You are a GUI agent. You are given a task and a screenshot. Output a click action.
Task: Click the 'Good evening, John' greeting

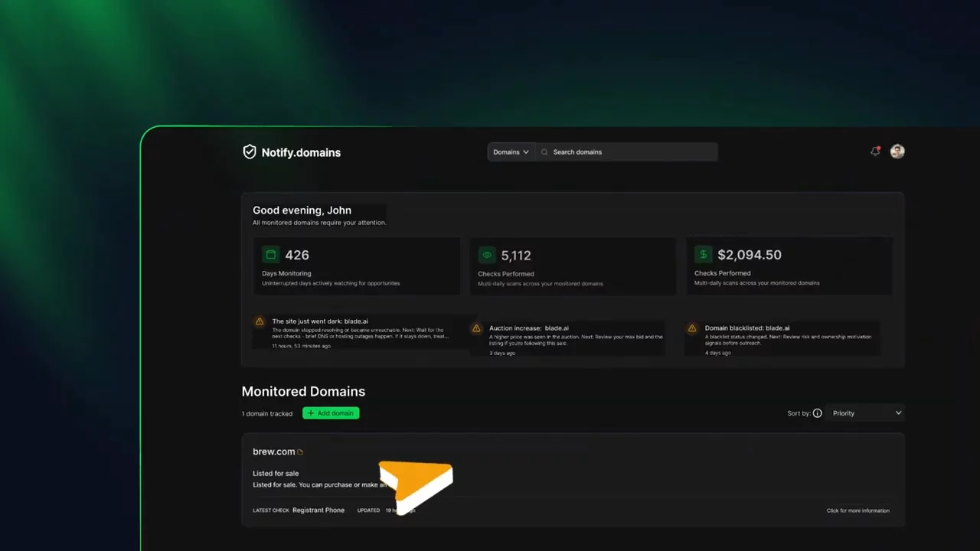tap(302, 210)
